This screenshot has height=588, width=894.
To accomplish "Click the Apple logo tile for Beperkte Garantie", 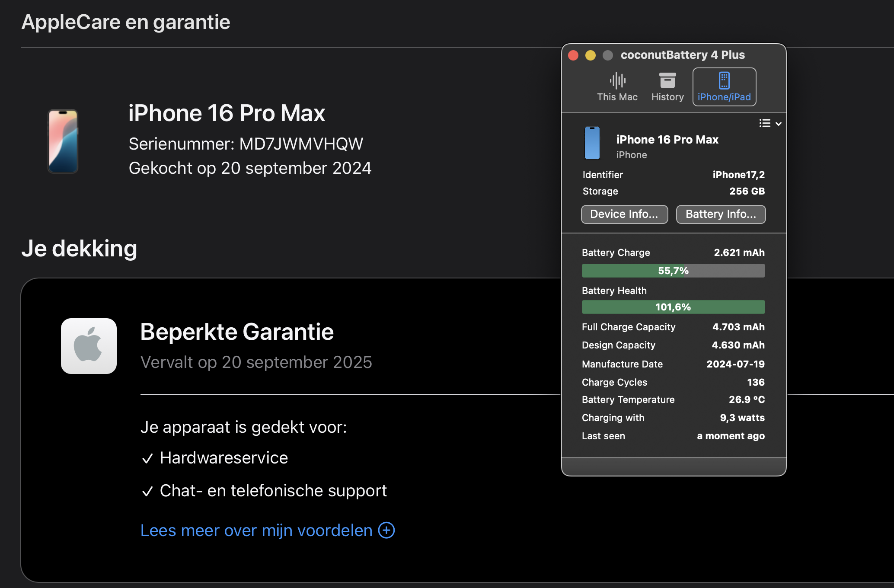I will pyautogui.click(x=89, y=346).
